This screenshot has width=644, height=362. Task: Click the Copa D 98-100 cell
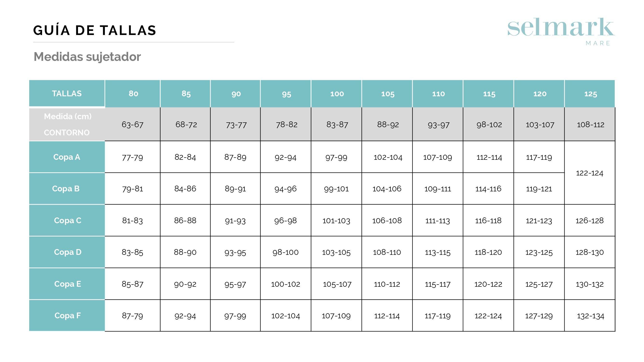285,252
